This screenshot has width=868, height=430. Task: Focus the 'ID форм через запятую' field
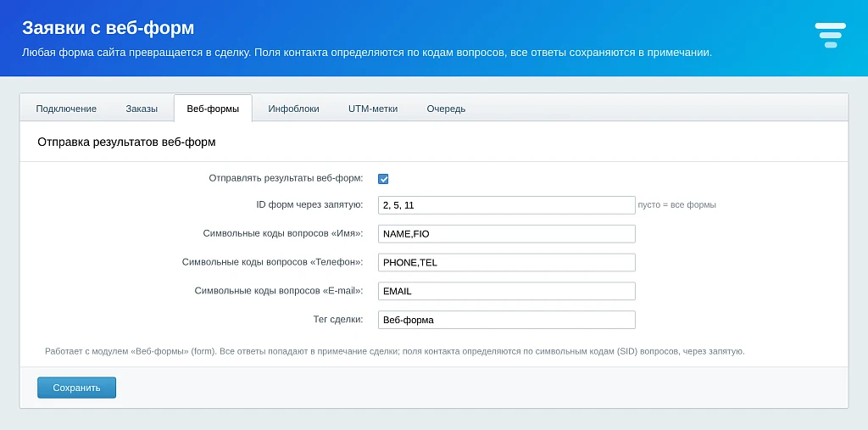[x=507, y=205]
